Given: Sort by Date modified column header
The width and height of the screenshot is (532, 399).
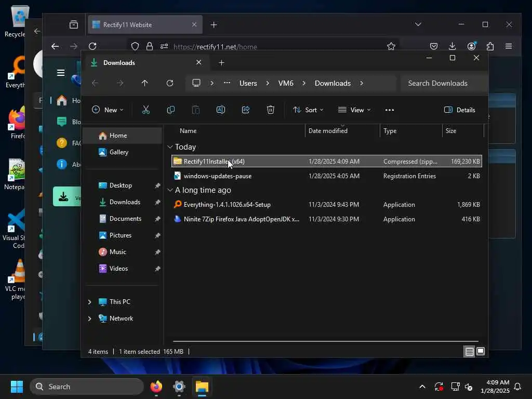Looking at the screenshot, I should pos(342,131).
